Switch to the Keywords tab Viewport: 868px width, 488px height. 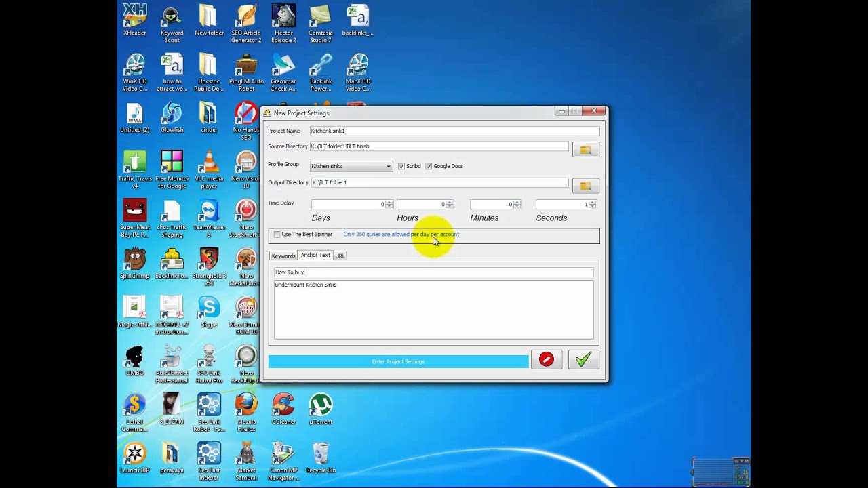click(x=283, y=256)
